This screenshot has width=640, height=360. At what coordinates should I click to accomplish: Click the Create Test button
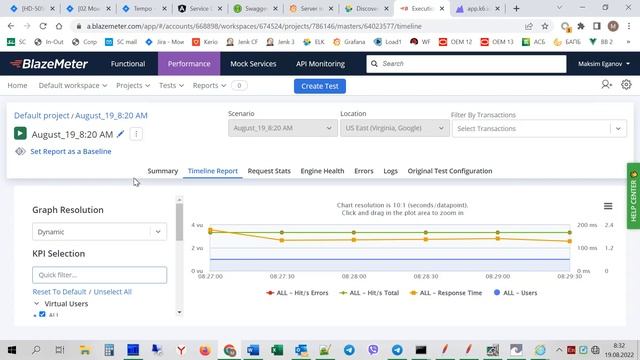tap(320, 86)
